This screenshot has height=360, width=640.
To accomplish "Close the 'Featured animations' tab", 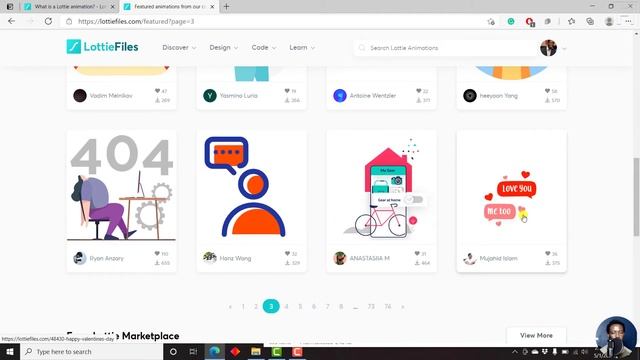I will click(212, 7).
